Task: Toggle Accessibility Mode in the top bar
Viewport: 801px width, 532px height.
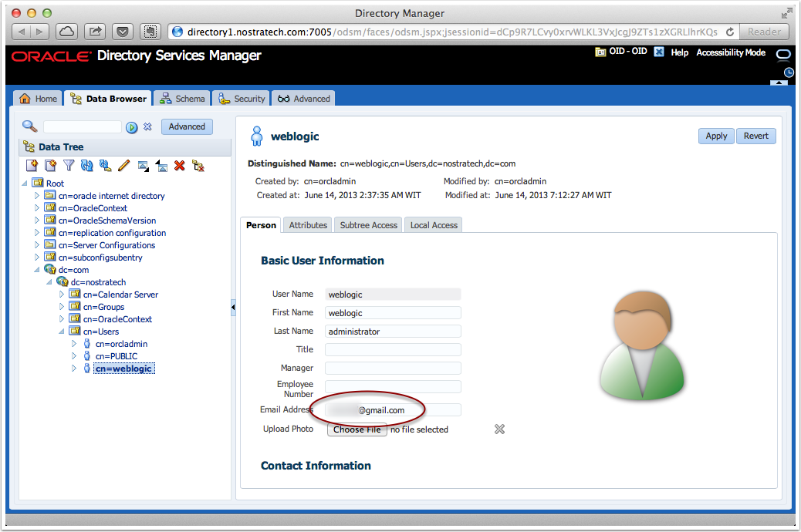Action: 730,52
